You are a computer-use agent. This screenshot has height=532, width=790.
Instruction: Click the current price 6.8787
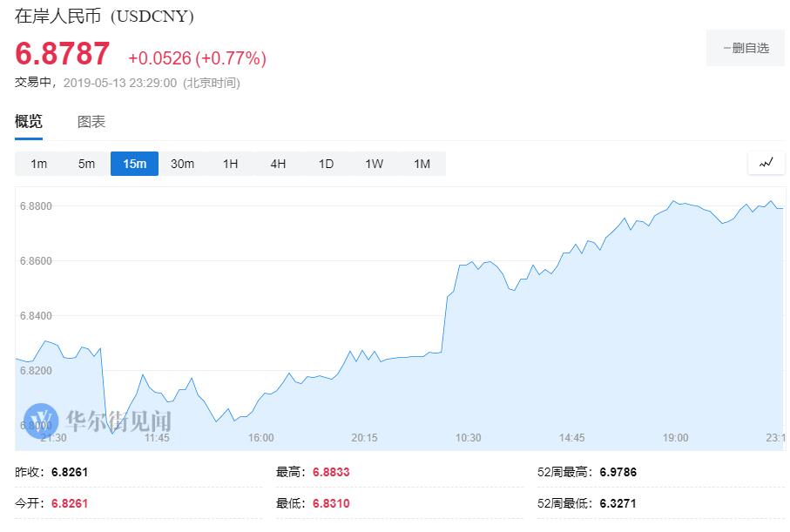(x=63, y=54)
